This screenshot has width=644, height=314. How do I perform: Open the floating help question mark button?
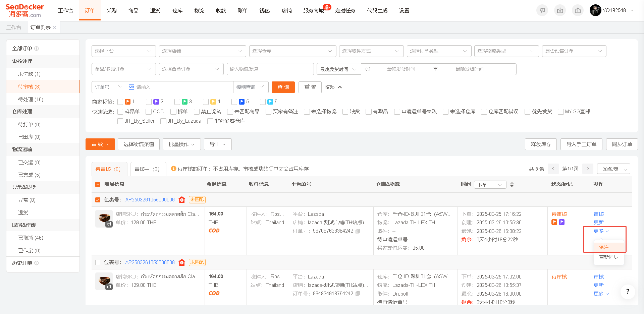(x=628, y=292)
